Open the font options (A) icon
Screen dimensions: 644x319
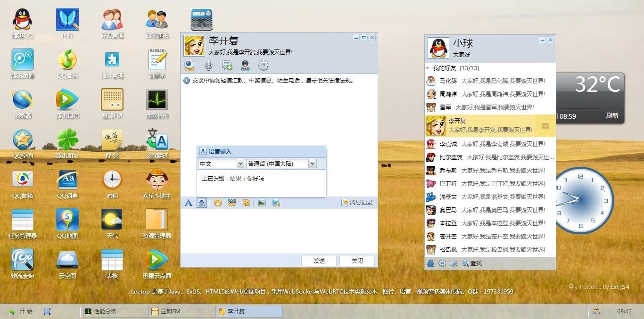[189, 203]
